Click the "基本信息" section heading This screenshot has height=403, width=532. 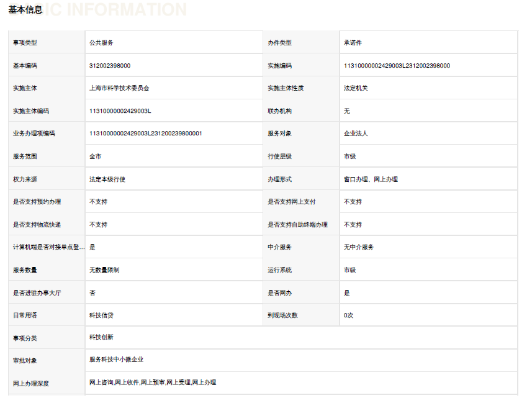tap(25, 9)
